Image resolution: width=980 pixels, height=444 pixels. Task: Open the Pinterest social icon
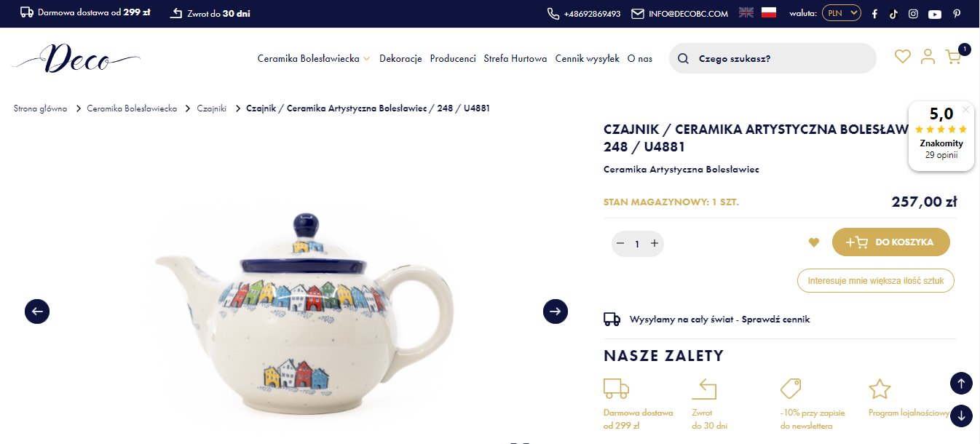tap(957, 13)
